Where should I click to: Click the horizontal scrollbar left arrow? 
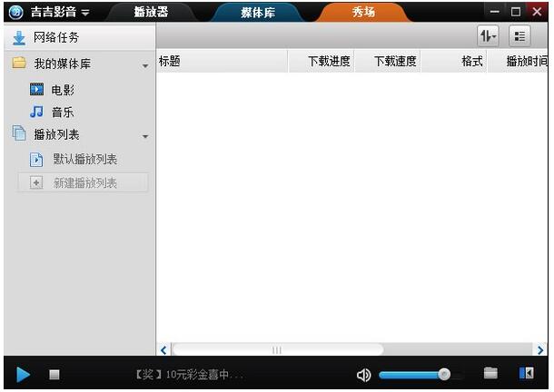(x=163, y=350)
